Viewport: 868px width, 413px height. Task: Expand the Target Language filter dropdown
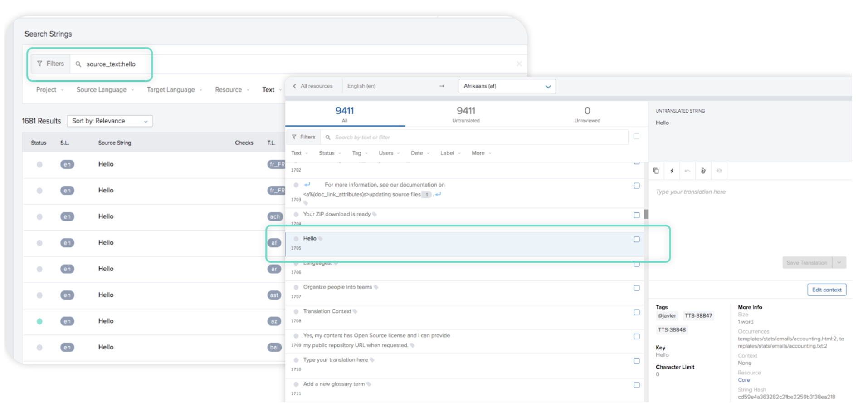click(175, 90)
